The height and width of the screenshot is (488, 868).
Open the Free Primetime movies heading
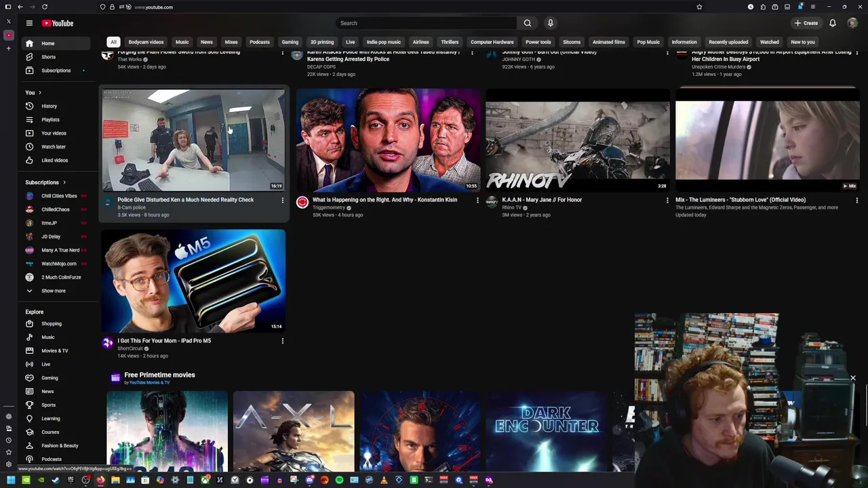tap(159, 375)
